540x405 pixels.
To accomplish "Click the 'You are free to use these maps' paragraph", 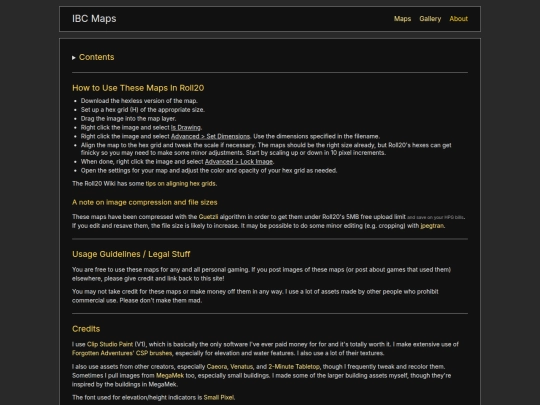I will (261, 274).
